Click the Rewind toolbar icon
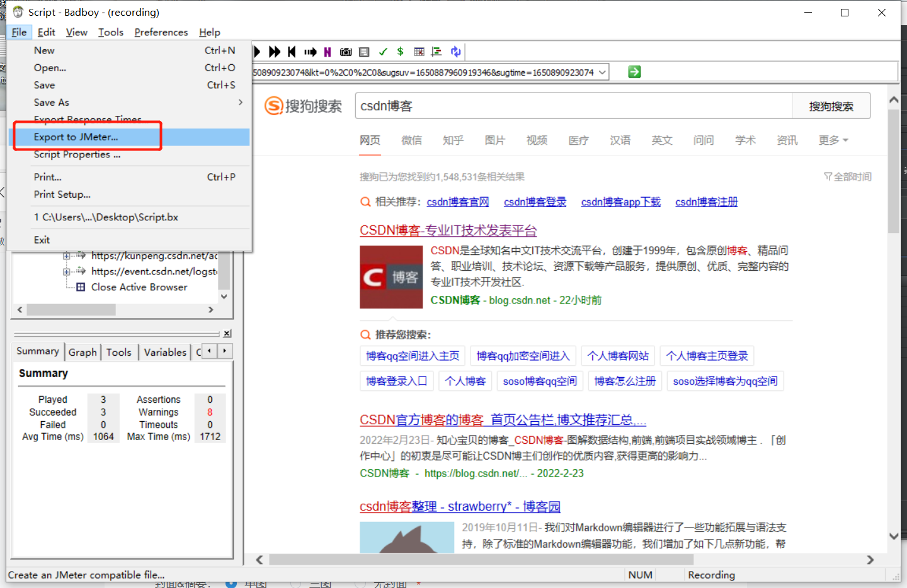 point(291,52)
